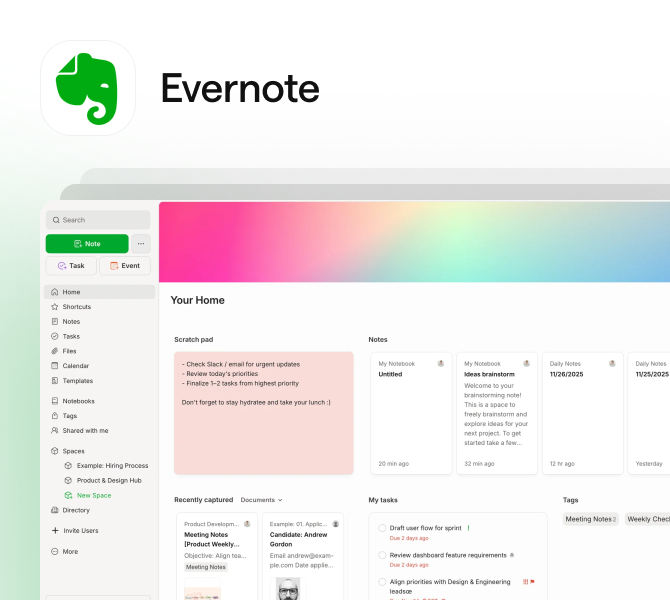670x600 pixels.
Task: Open Notes in the sidebar
Action: (x=100, y=321)
